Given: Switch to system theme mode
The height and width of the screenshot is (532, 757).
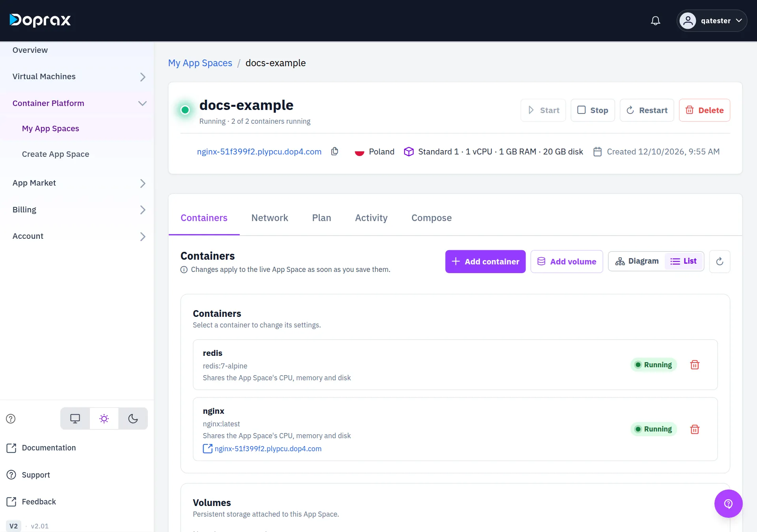Looking at the screenshot, I should click(x=75, y=419).
